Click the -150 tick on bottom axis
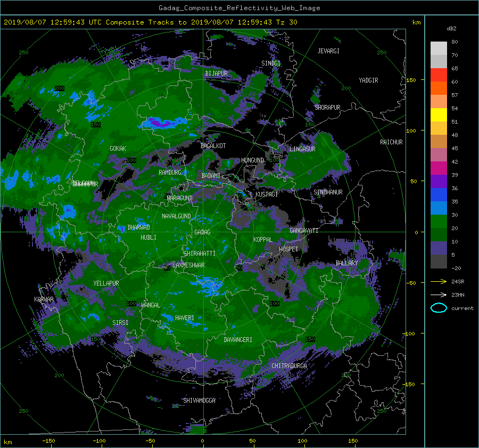This screenshot has height=448, width=479. (48, 441)
